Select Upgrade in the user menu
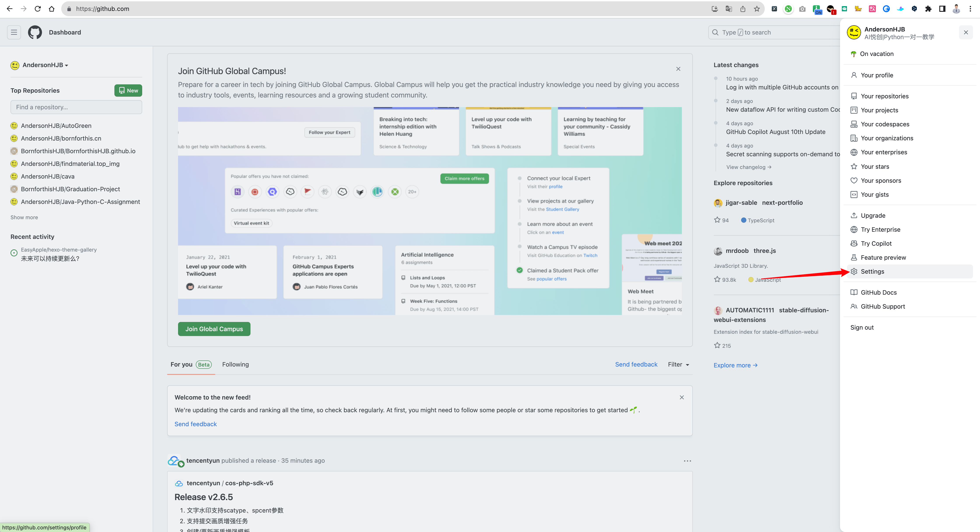This screenshot has width=980, height=532. 910,216
